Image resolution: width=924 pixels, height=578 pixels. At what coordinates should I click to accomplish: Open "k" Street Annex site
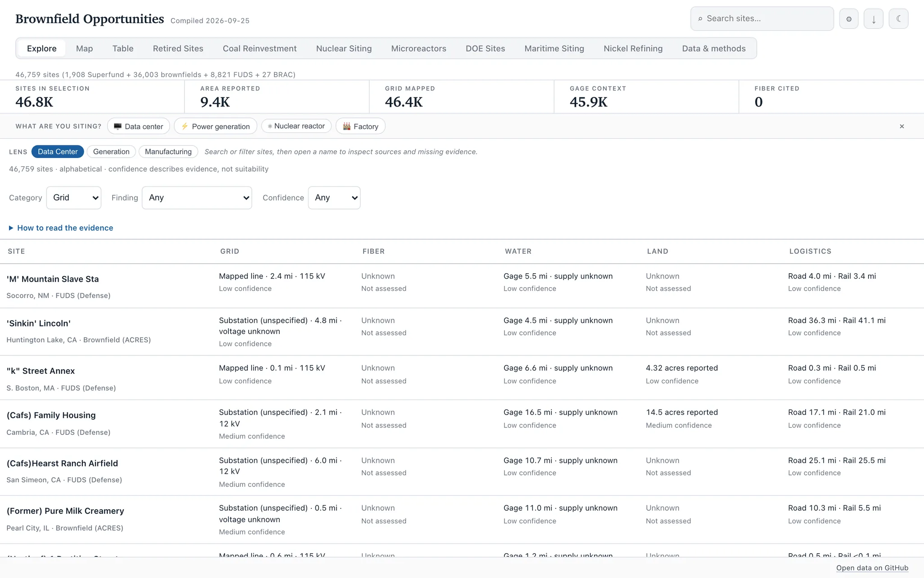(x=41, y=371)
